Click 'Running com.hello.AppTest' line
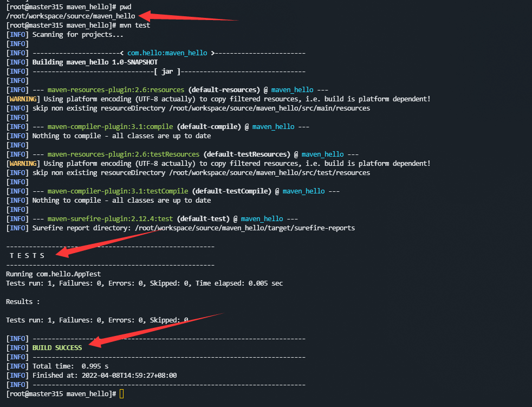 point(53,274)
